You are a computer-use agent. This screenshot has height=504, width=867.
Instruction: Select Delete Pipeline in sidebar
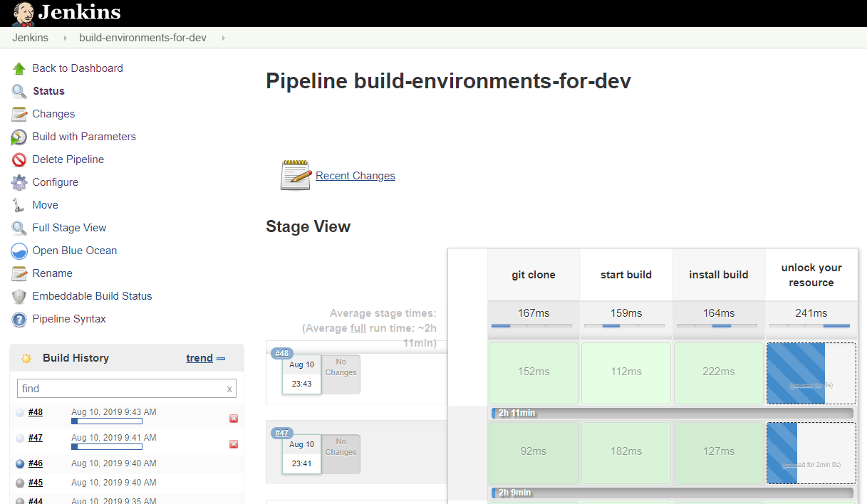[x=68, y=159]
